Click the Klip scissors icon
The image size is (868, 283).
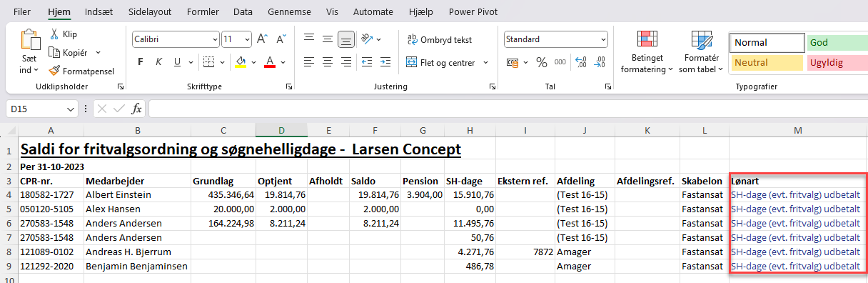pyautogui.click(x=54, y=34)
